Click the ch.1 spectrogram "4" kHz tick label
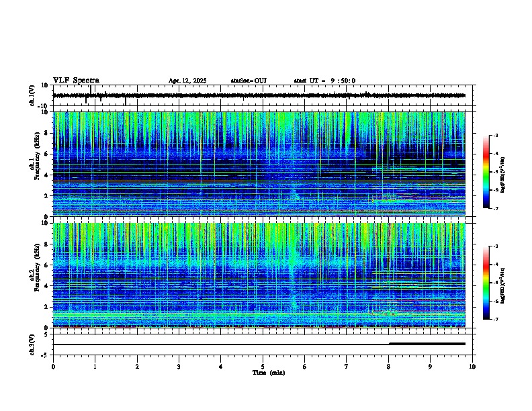 click(46, 175)
